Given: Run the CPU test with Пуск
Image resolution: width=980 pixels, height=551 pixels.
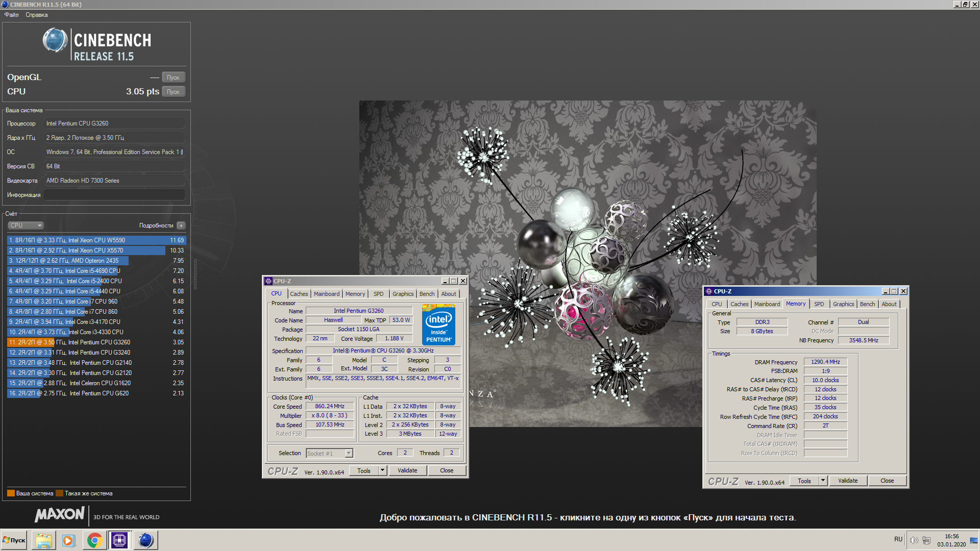Looking at the screenshot, I should point(174,92).
